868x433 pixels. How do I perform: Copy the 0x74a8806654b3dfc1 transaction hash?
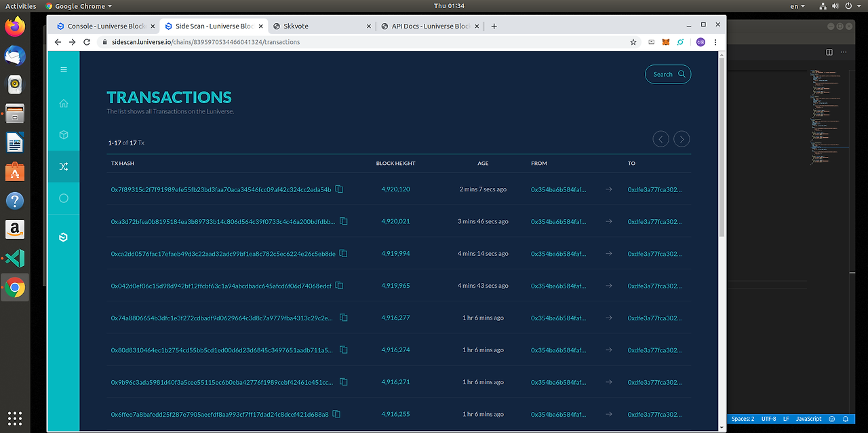click(344, 318)
